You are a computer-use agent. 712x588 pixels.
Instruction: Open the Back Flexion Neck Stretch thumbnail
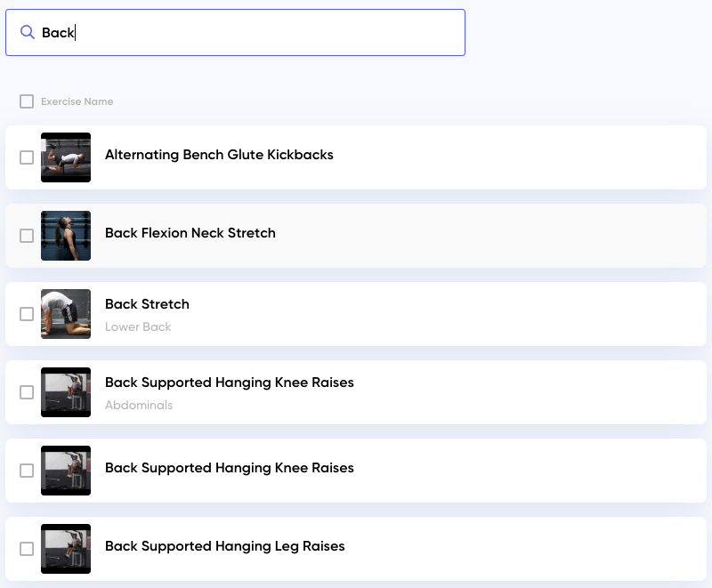(66, 236)
